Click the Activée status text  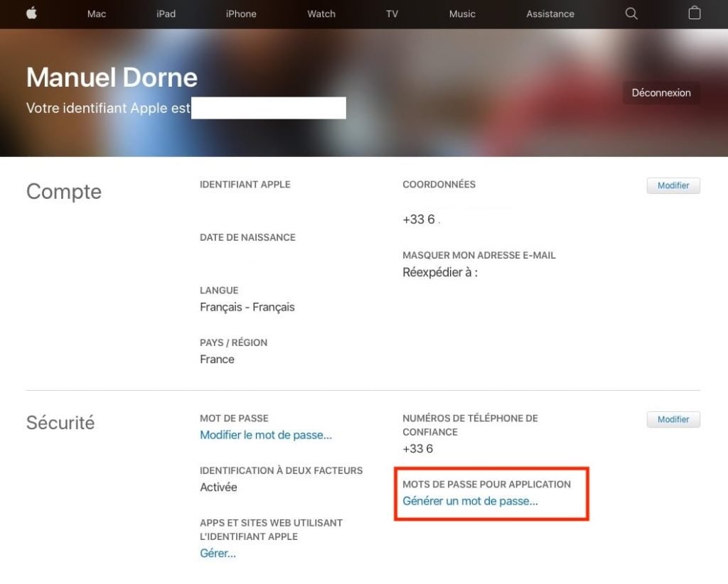[218, 487]
